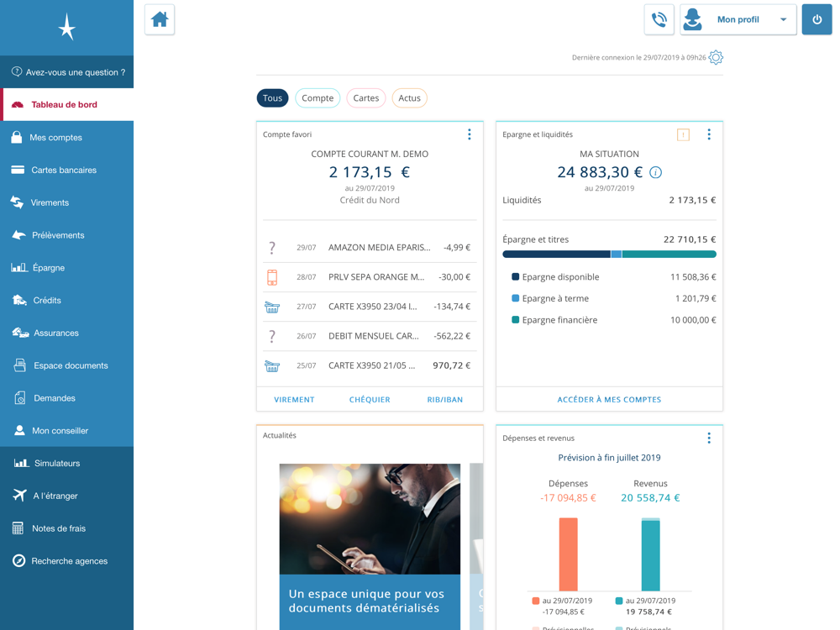
Task: Click the phone contact icon
Action: pyautogui.click(x=659, y=20)
